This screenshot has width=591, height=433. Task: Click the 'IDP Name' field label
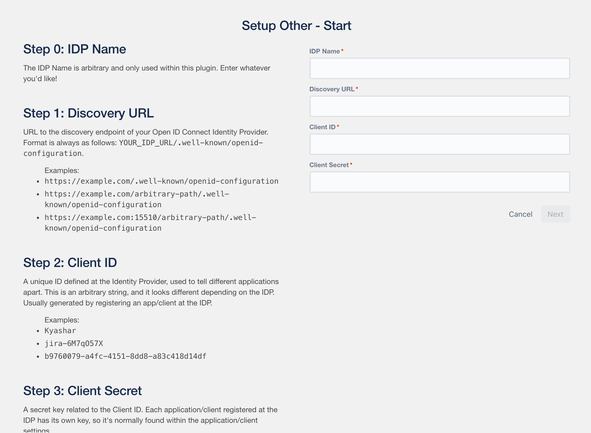pyautogui.click(x=325, y=51)
